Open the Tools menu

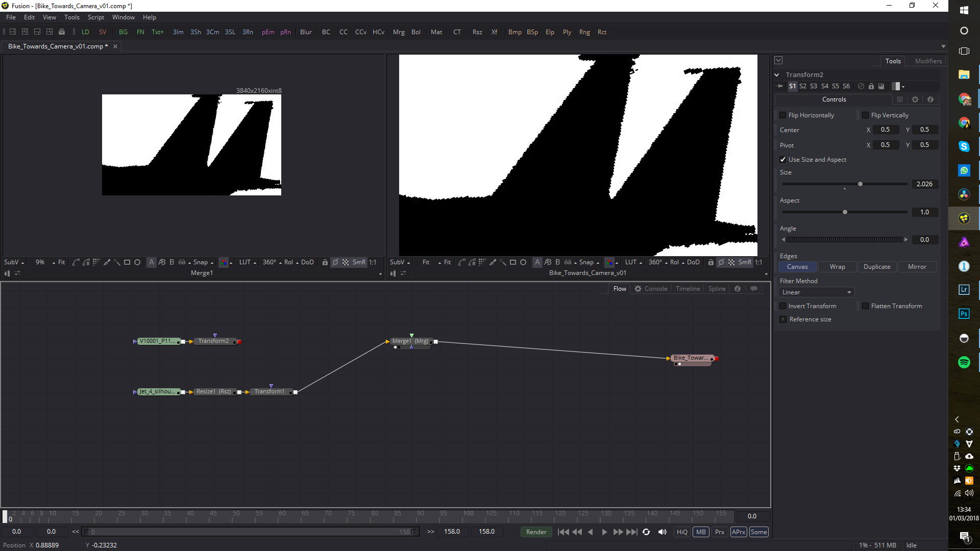click(72, 17)
